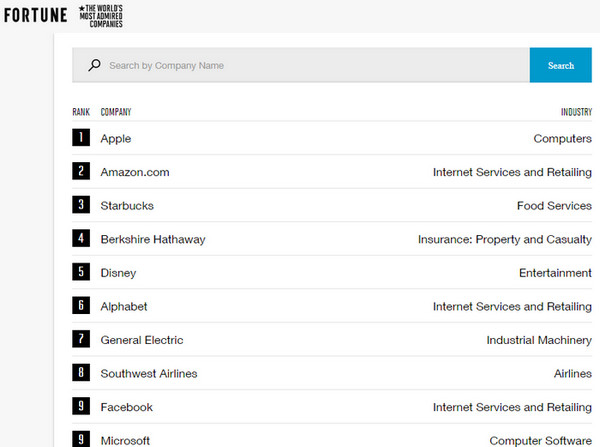Click the Fortune logo
Screen dimensions: 600x447
coord(35,16)
